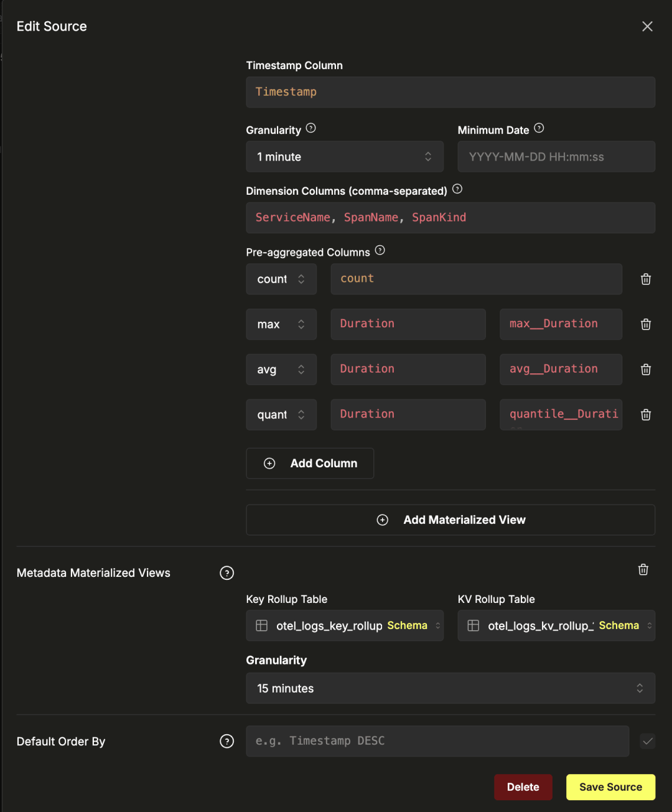Screen dimensions: 672x812
Task: Click the Dimension Columns help icon
Action: pos(457,189)
